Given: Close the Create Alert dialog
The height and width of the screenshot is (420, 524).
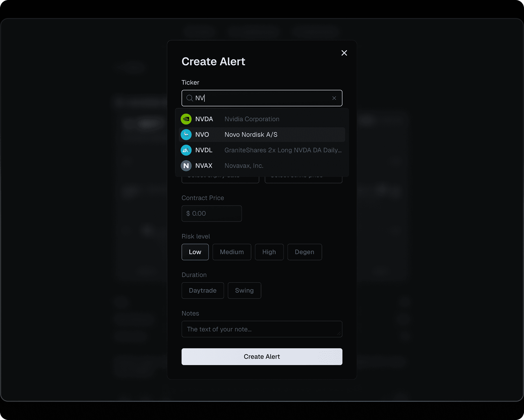Looking at the screenshot, I should tap(344, 53).
